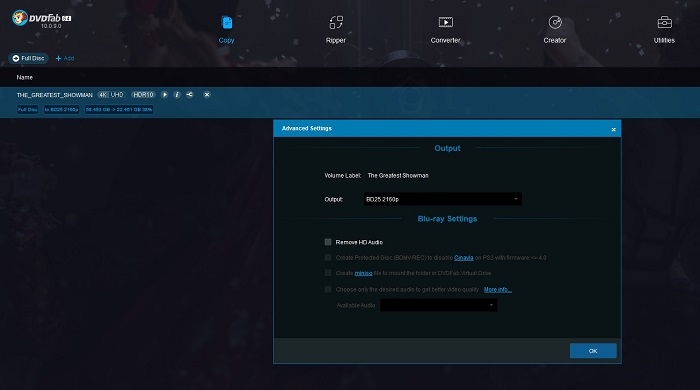
Task: Click the share icon for the source
Action: pos(190,95)
